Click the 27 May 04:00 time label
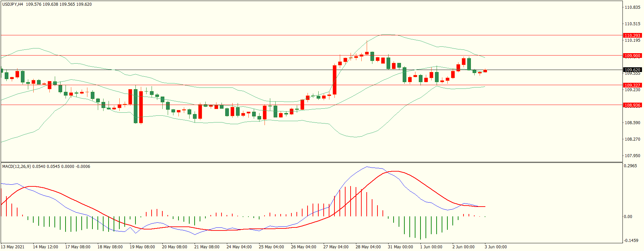This screenshot has width=644, height=251. pos(336,247)
